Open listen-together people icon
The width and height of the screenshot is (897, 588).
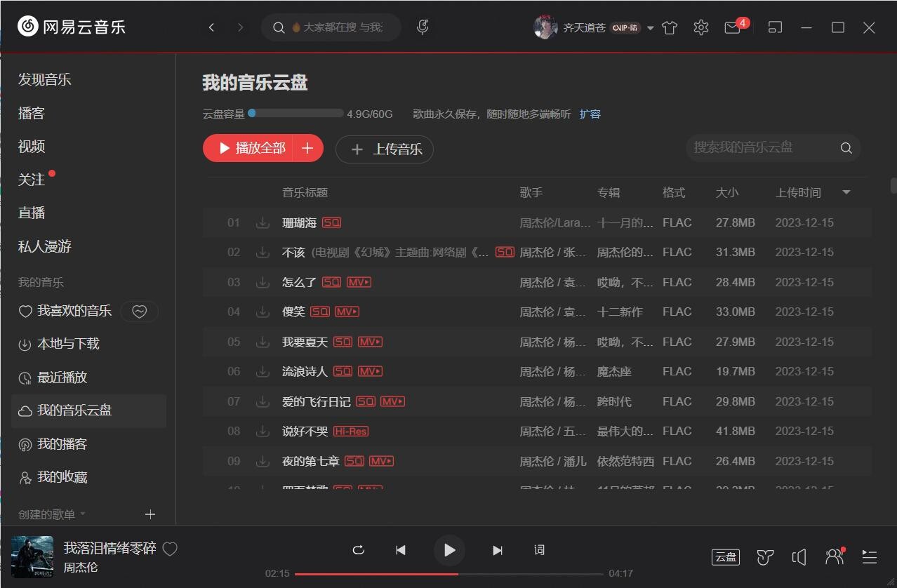(835, 556)
